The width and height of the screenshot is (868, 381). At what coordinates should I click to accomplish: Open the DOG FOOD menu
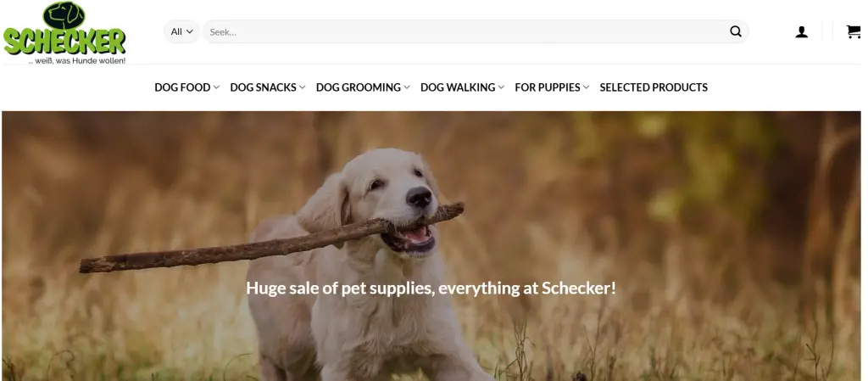coord(187,87)
